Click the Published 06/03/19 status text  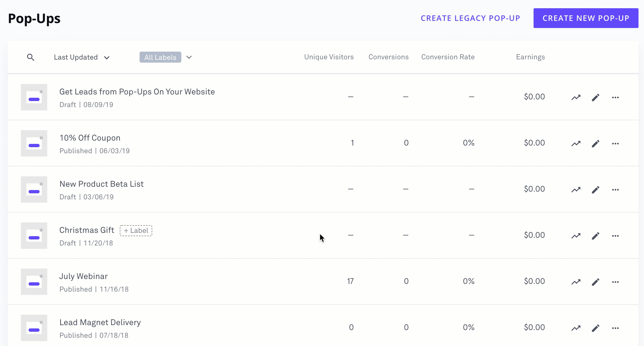[95, 151]
